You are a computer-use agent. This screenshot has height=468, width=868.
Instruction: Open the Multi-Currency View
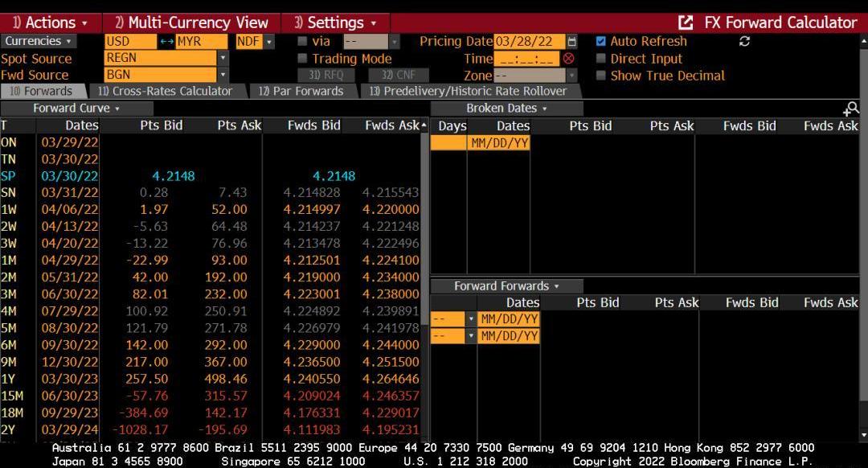coord(191,23)
